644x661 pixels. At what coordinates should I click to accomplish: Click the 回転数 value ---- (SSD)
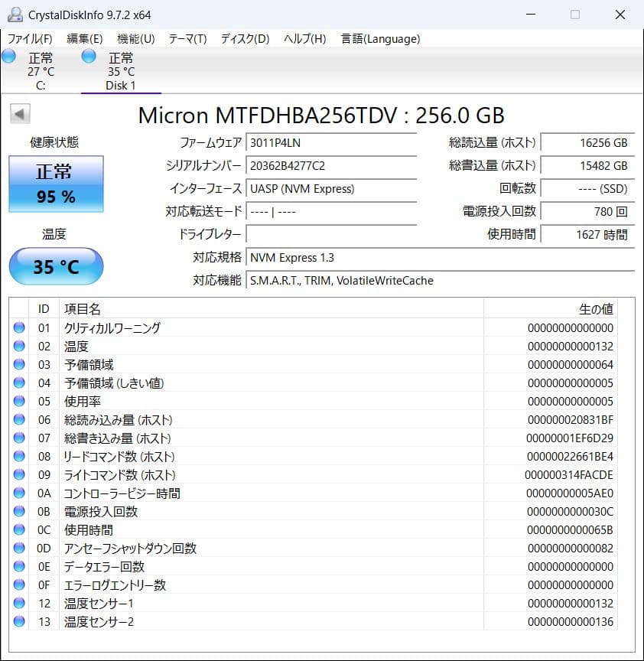[x=587, y=188]
